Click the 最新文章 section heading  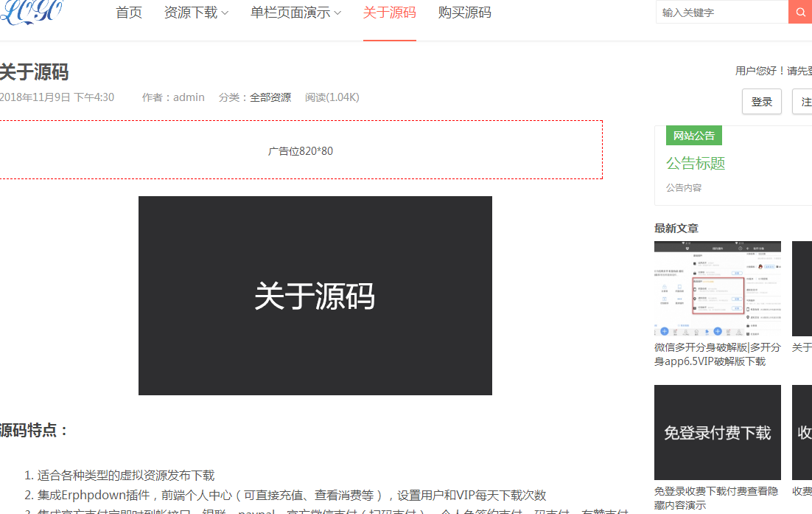pyautogui.click(x=676, y=229)
